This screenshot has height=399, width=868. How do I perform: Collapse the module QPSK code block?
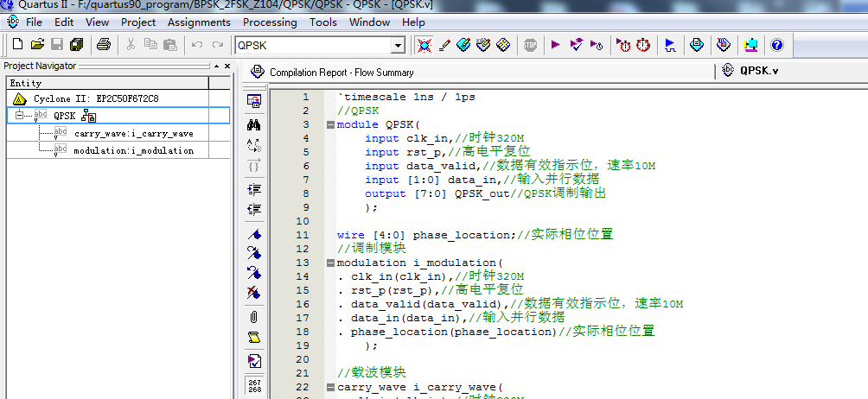point(330,124)
